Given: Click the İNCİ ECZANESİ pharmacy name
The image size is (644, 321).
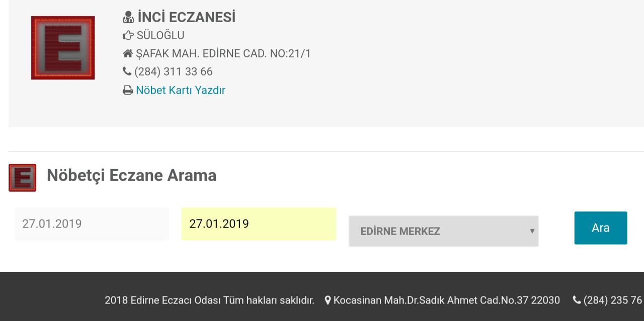Looking at the screenshot, I should click(187, 17).
